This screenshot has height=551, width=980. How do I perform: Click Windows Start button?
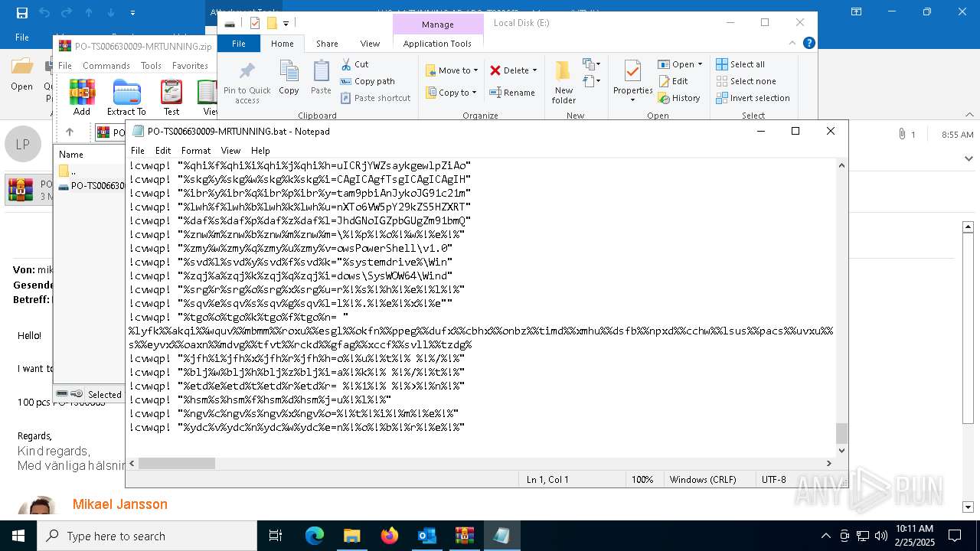(18, 536)
